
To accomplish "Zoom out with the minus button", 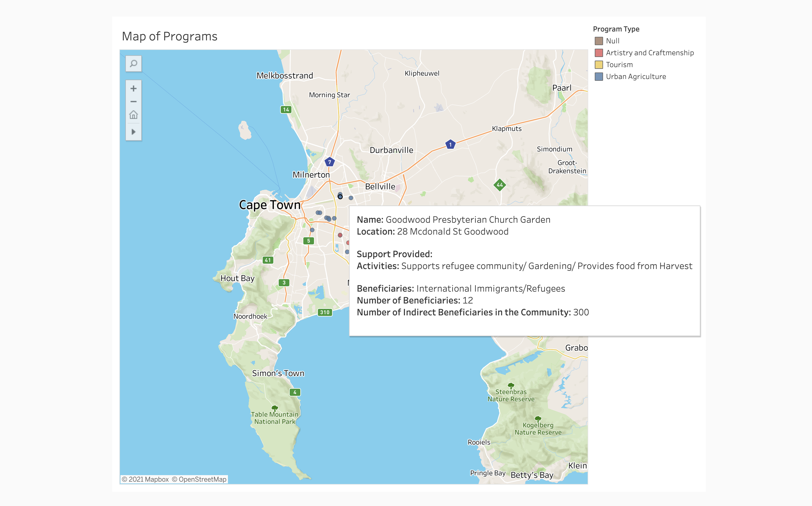I will click(x=134, y=102).
